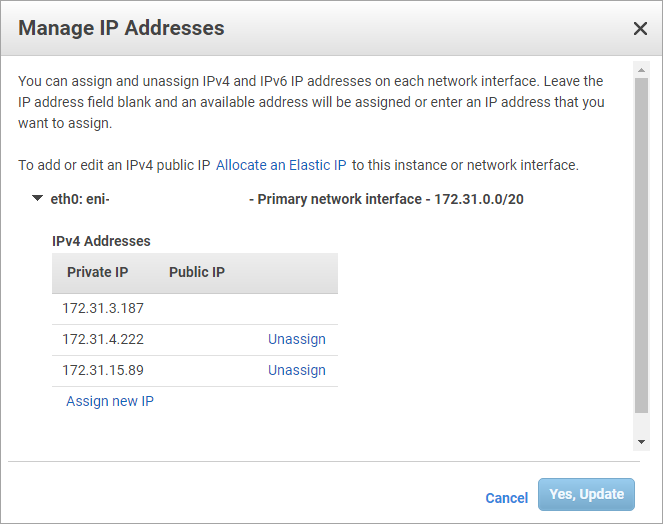The image size is (663, 524).
Task: Select the 172.31.15.89 private IP
Action: [103, 370]
